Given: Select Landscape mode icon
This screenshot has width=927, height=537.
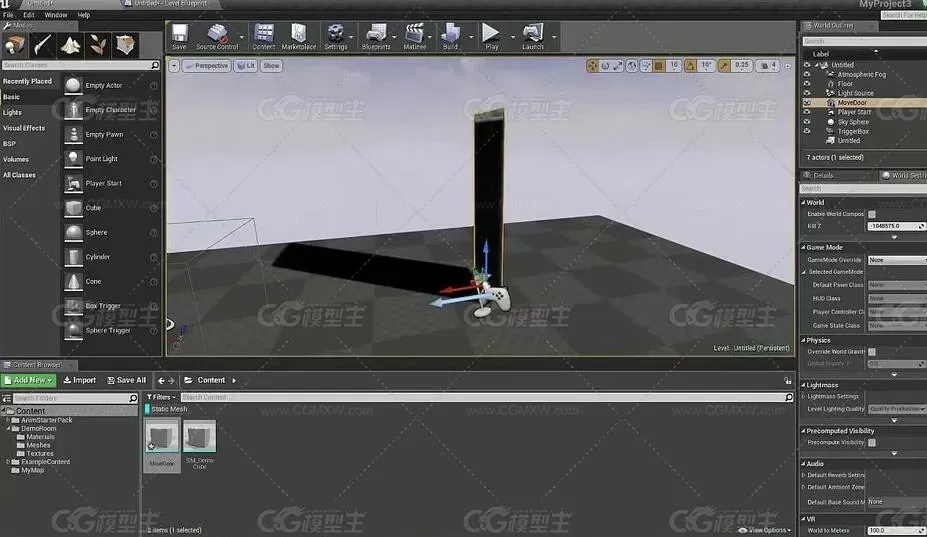Looking at the screenshot, I should (x=70, y=45).
